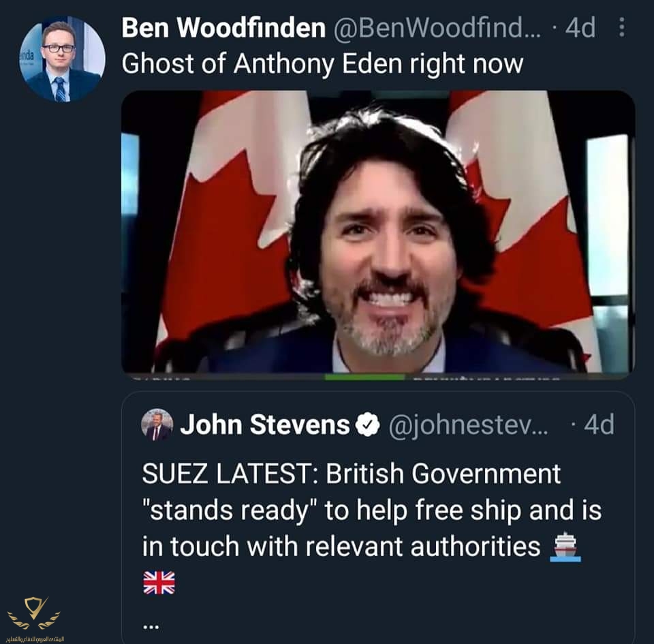
Task: Click the quoted tweet's 4d timestamp
Action: [598, 425]
